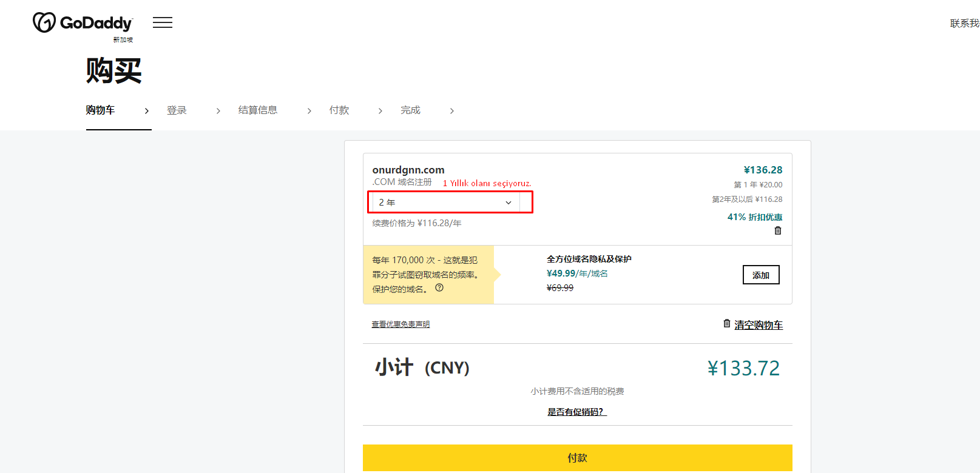The height and width of the screenshot is (473, 980).
Task: Click chevron after 结算信息 step
Action: [309, 111]
